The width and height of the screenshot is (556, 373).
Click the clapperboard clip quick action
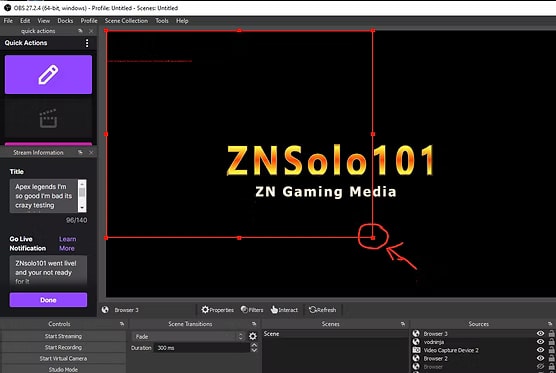(48, 118)
